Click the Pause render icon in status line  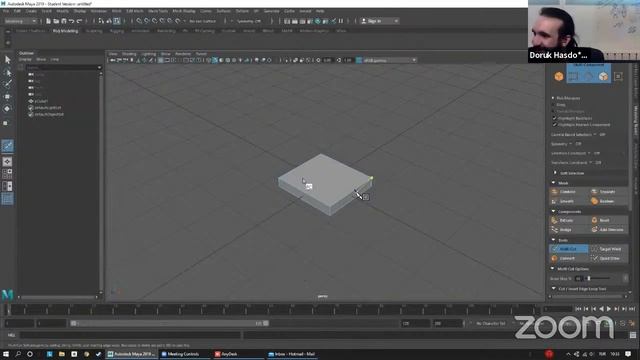tap(341, 21)
